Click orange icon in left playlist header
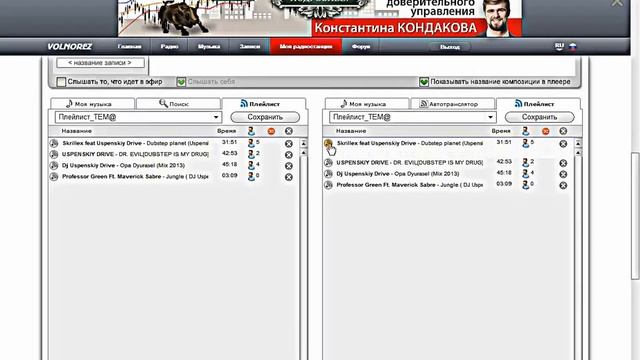This screenshot has height=360, width=640. click(271, 131)
